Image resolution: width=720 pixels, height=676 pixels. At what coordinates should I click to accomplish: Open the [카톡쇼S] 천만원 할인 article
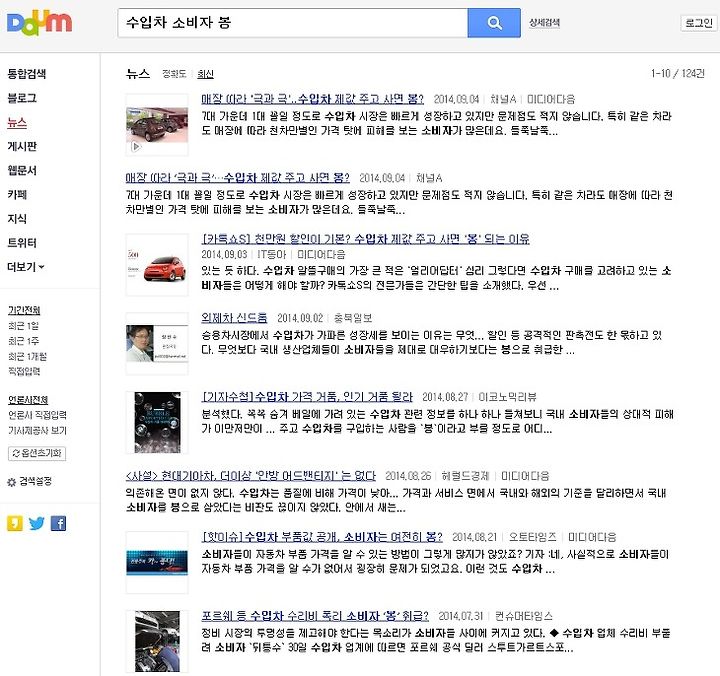point(366,239)
